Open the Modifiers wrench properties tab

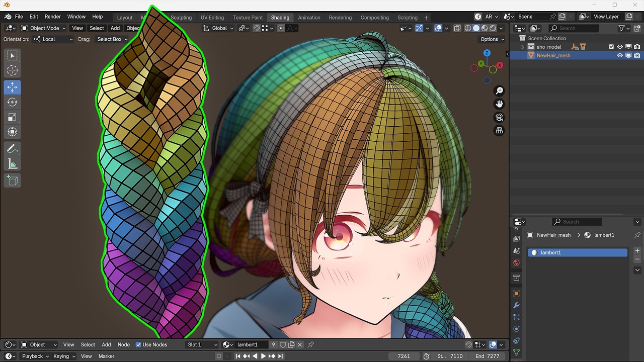click(516, 305)
